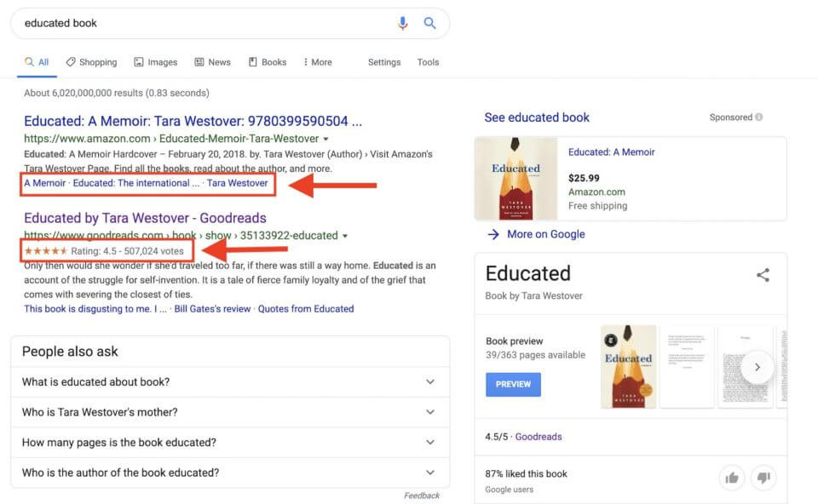Click 'Book by Tara Westover' subtitle
Viewport: 818px width, 504px height.
(x=533, y=295)
